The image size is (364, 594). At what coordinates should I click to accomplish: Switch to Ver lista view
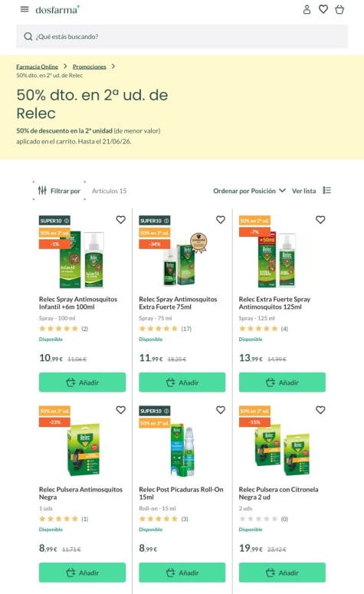click(303, 191)
